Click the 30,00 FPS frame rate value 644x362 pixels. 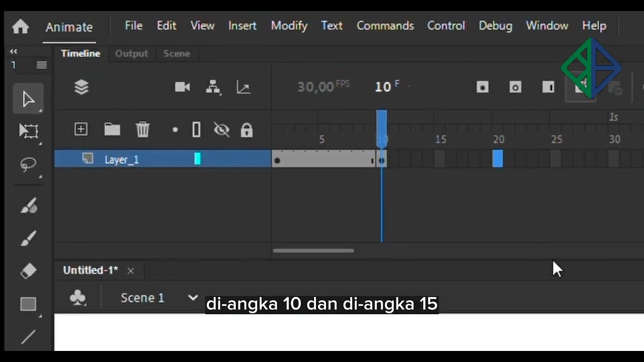[x=323, y=86]
